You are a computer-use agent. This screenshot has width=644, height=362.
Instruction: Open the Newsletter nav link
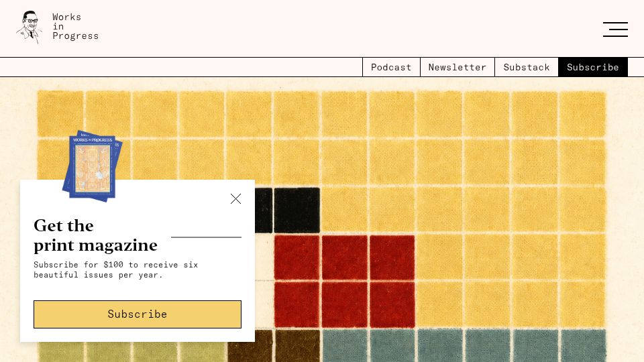tap(457, 67)
